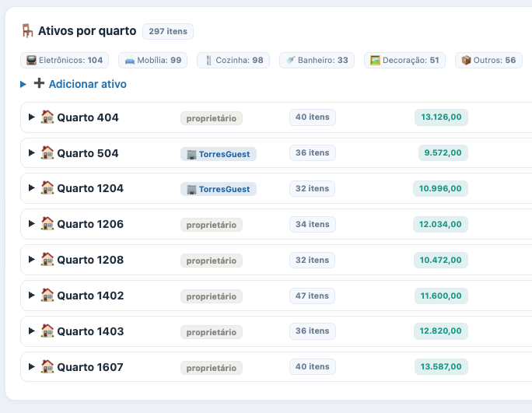Click the house icon of Quarto 1607

click(47, 367)
